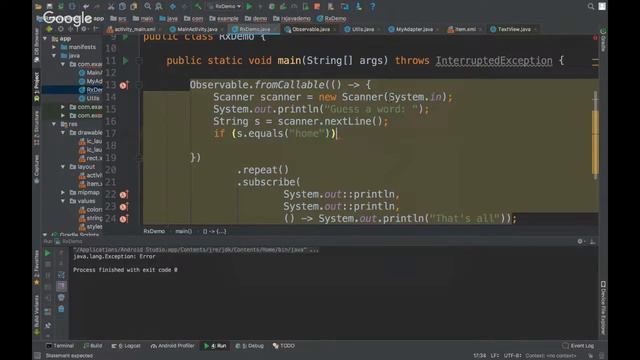Toggle the Favorites side tool window

pyautogui.click(x=36, y=267)
